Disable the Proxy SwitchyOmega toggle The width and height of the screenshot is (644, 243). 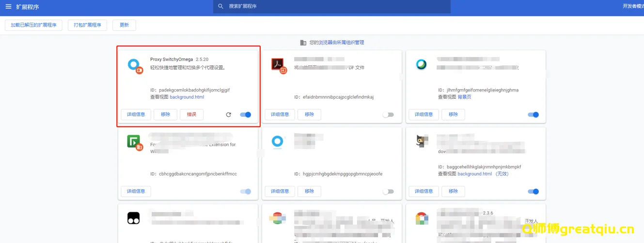coord(246,115)
